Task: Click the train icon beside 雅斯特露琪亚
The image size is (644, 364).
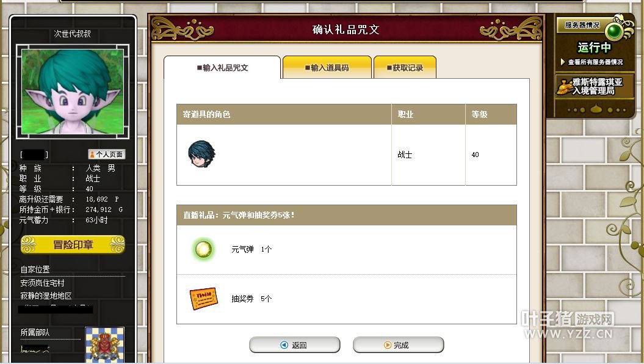Action: point(564,87)
